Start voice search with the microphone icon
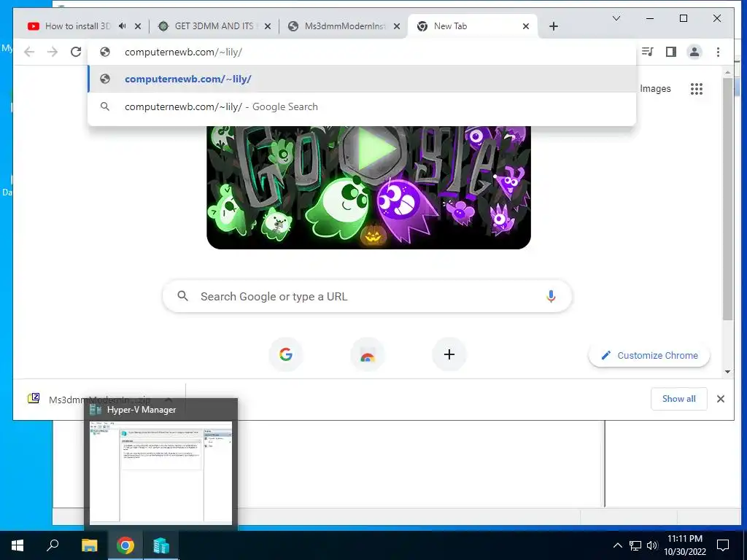The width and height of the screenshot is (747, 560). pos(551,296)
